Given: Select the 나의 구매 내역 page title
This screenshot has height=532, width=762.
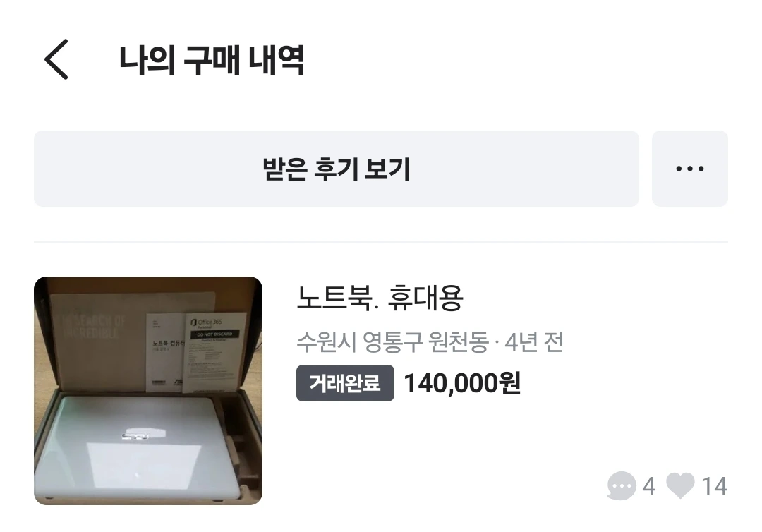Looking at the screenshot, I should pos(212,60).
